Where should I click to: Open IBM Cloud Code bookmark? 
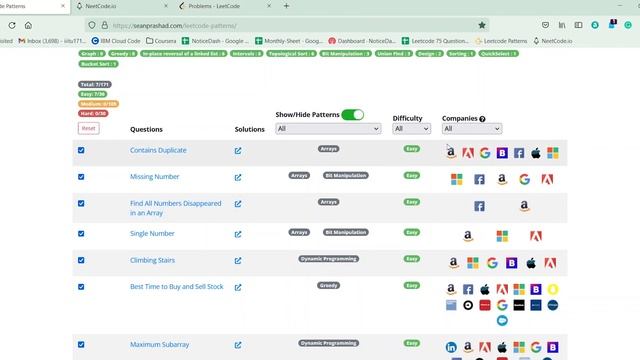point(116,41)
